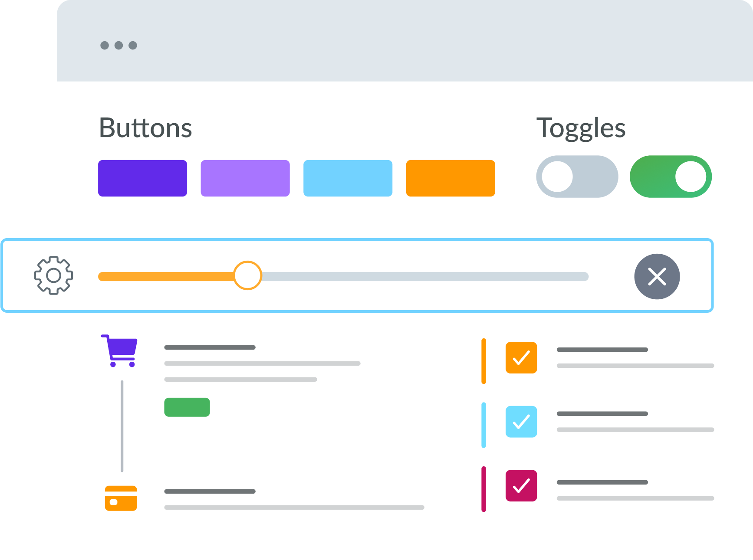Click the gray unfilled part of the slider track
753x560 pixels.
(425, 277)
